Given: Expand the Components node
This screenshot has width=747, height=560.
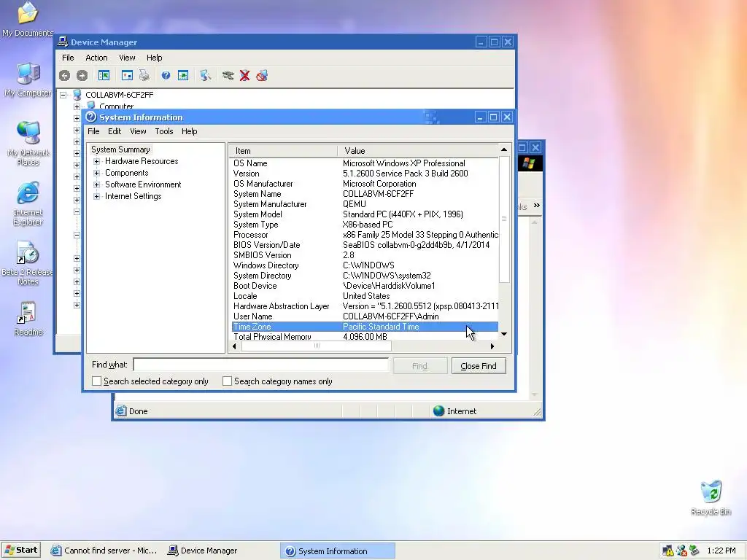Looking at the screenshot, I should (x=97, y=173).
